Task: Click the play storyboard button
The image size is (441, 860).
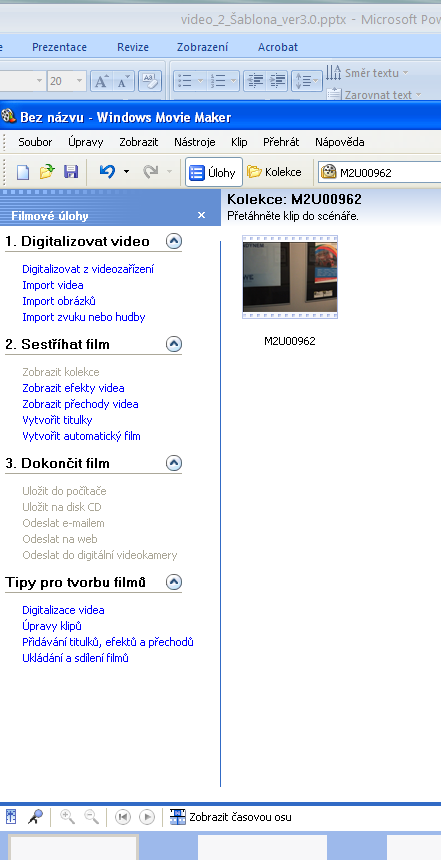Action: click(147, 817)
